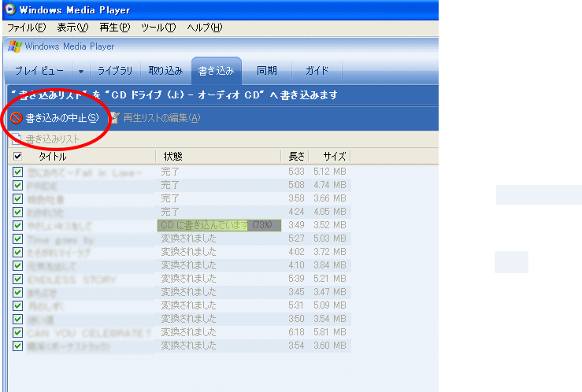
Task: Click the CD burning progress bar at 73%
Action: [220, 225]
